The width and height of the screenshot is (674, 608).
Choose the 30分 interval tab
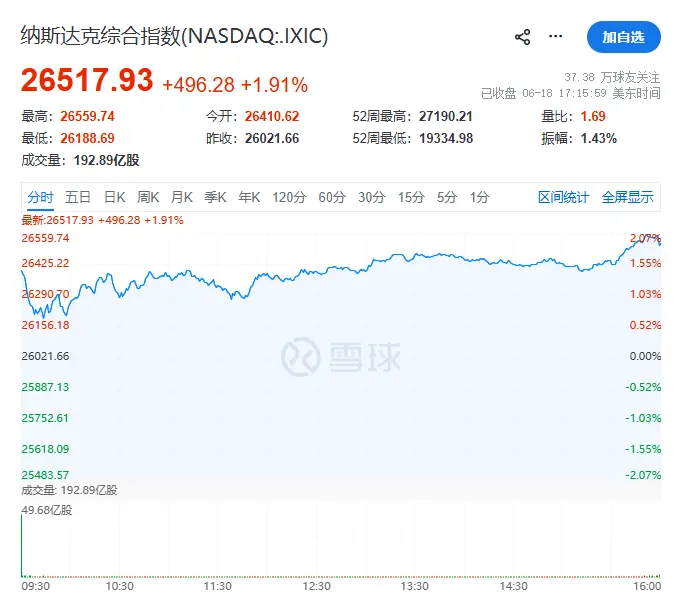pos(372,197)
